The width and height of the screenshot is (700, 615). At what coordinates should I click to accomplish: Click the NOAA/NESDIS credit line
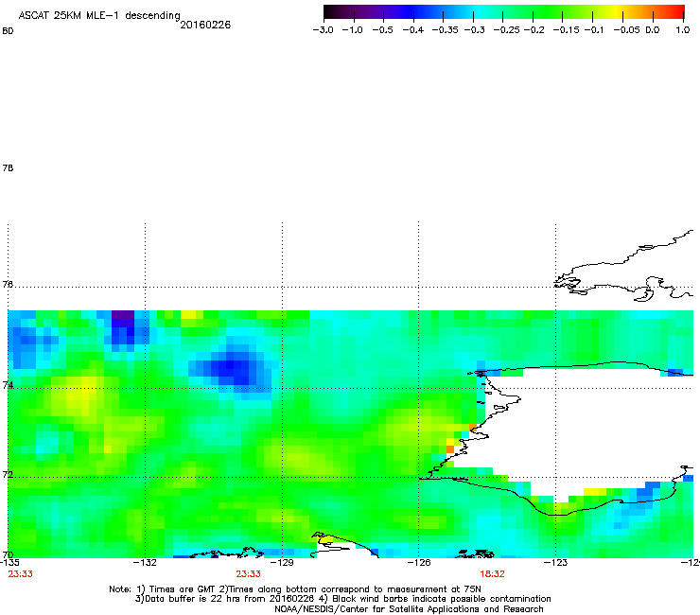pos(409,609)
